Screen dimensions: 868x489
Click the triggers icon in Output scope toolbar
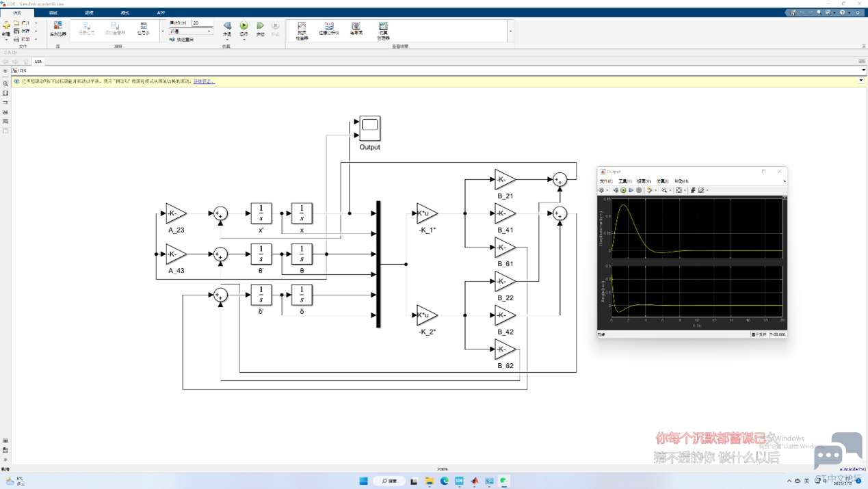(692, 190)
